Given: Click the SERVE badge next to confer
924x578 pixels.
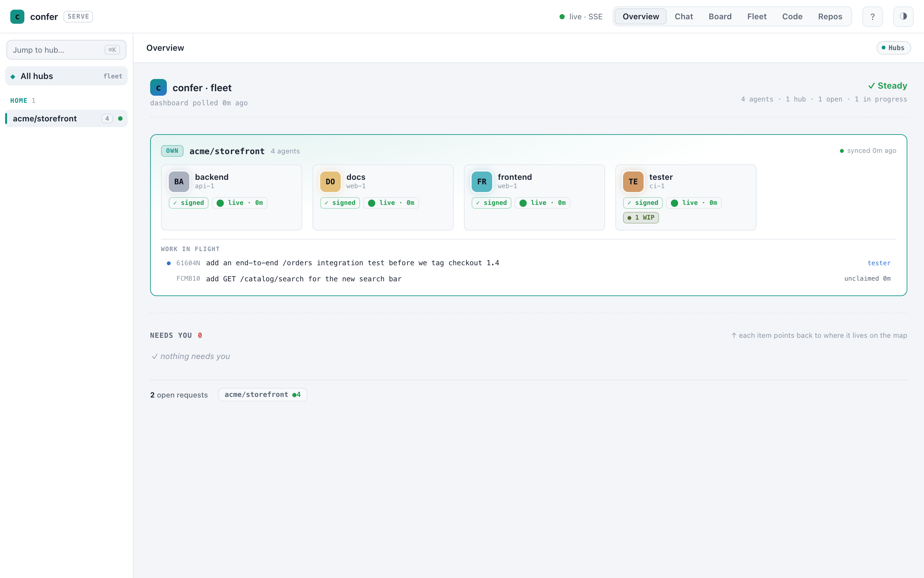Looking at the screenshot, I should [x=78, y=16].
